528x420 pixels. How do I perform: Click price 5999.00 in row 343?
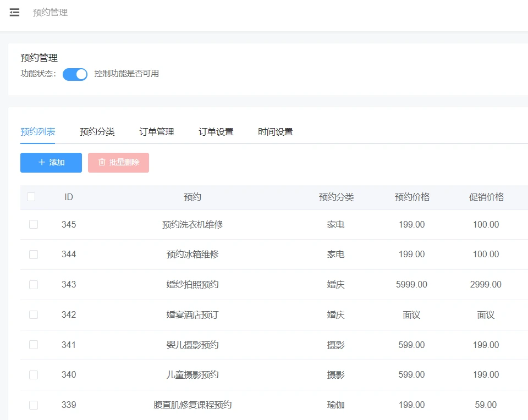(411, 285)
